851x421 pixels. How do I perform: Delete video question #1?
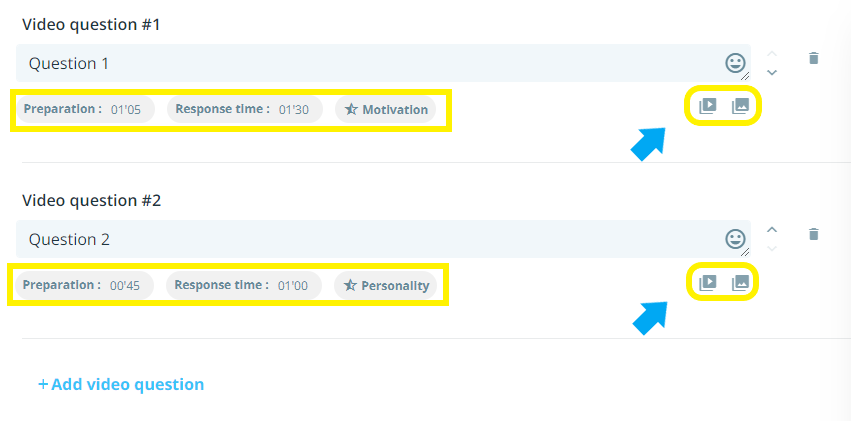point(814,58)
